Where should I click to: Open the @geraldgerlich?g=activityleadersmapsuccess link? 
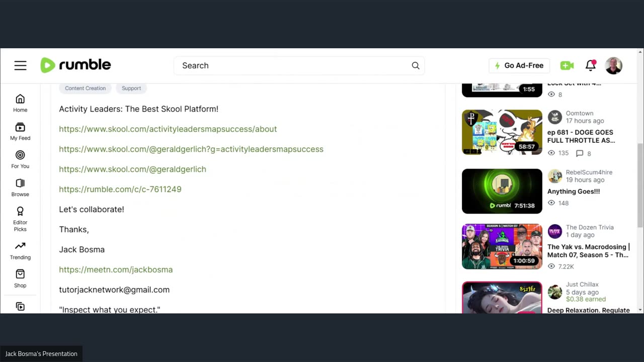coord(191,149)
